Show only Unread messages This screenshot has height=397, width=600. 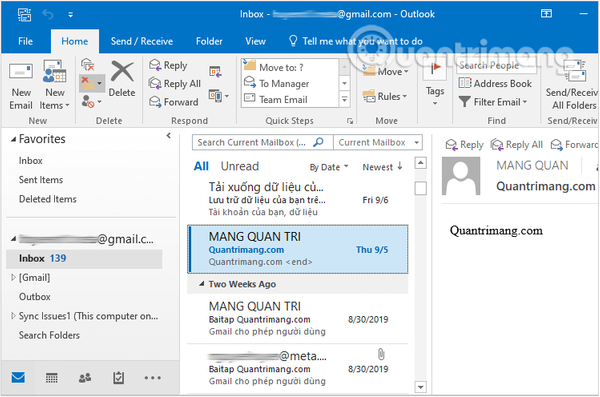[x=240, y=166]
